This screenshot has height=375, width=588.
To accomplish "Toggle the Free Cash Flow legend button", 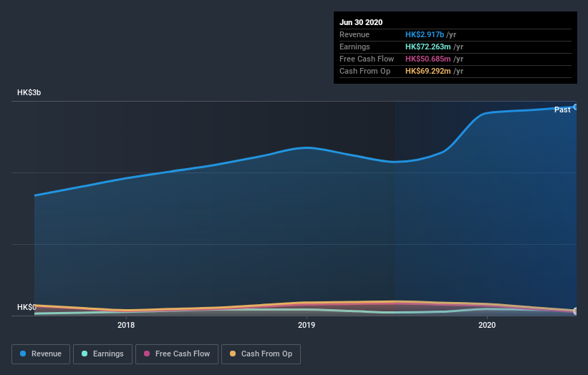I will (177, 354).
